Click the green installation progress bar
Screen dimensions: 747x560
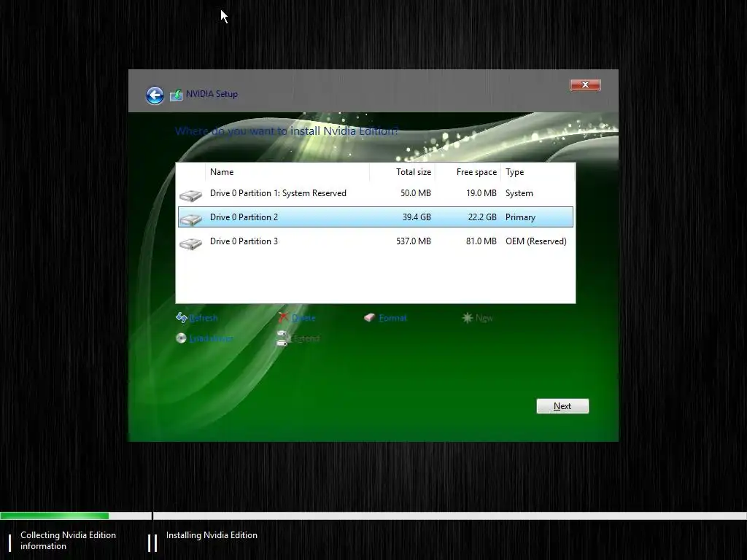(54, 516)
